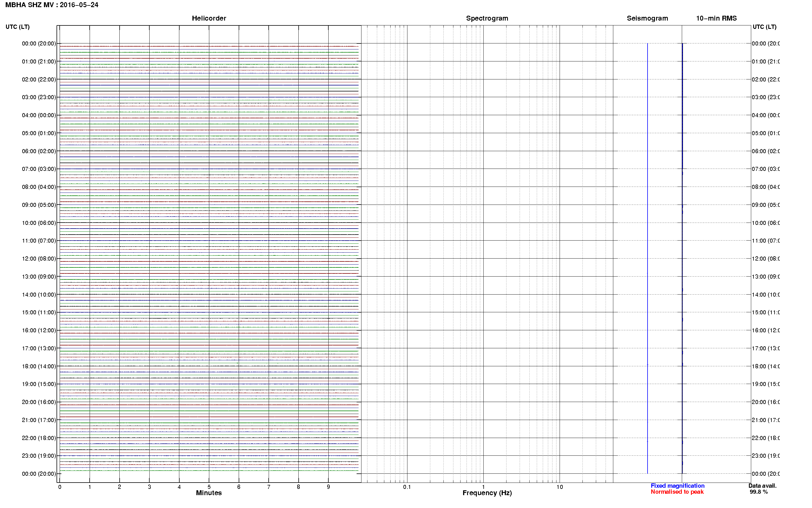This screenshot has height=508, width=812.
Task: Click the left 'UTC (LT)' axis label
Action: click(17, 27)
